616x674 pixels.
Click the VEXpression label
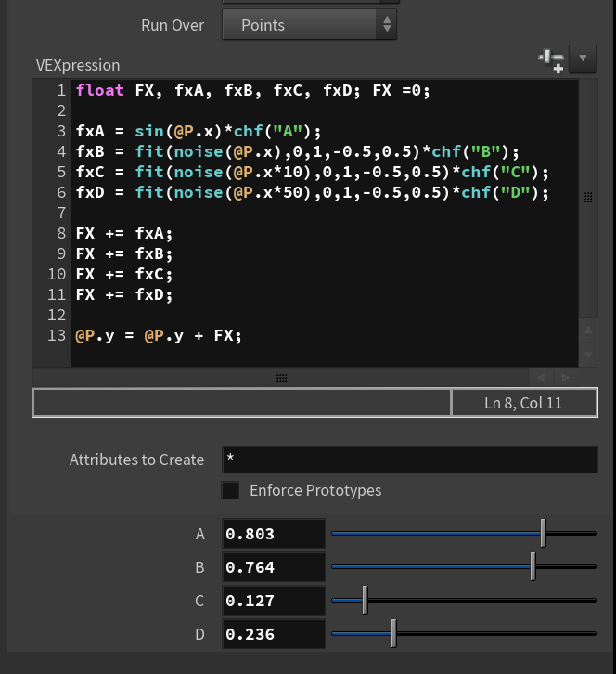[78, 65]
